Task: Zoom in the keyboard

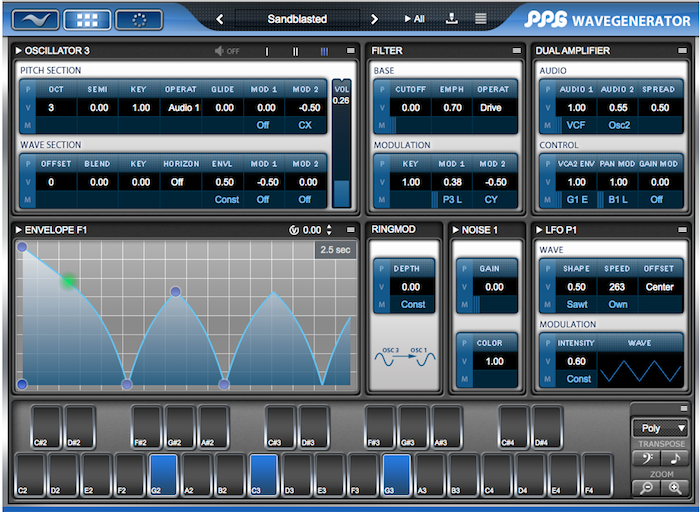Action: [675, 488]
